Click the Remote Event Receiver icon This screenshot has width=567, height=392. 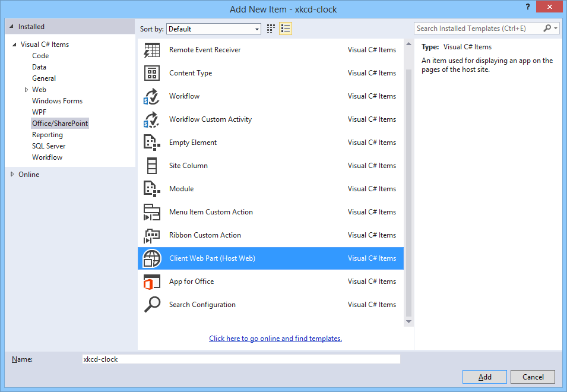tap(152, 50)
